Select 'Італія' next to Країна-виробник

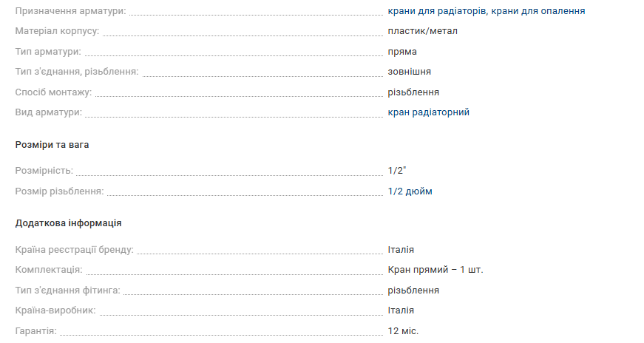pos(401,310)
